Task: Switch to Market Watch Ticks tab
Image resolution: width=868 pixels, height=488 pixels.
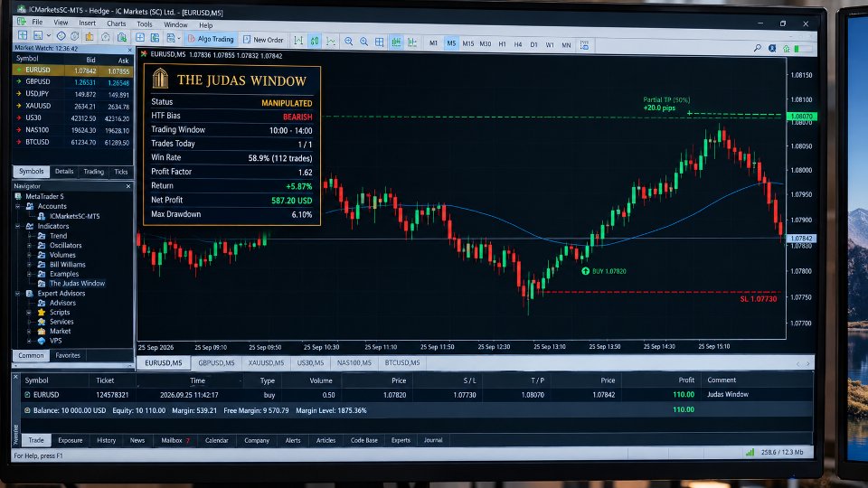Action: click(120, 172)
